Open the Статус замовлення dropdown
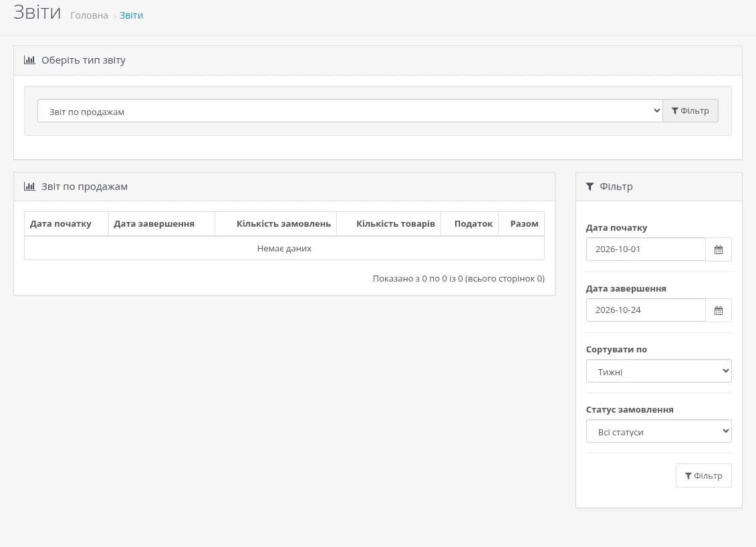 coord(658,431)
